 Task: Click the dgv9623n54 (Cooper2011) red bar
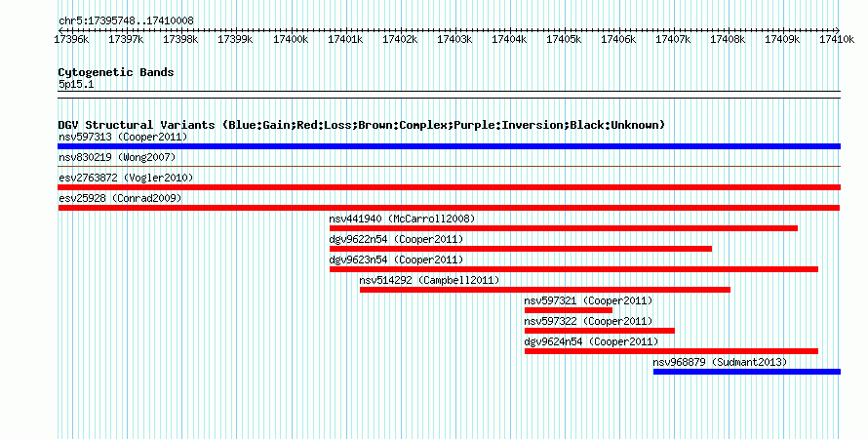tap(573, 269)
